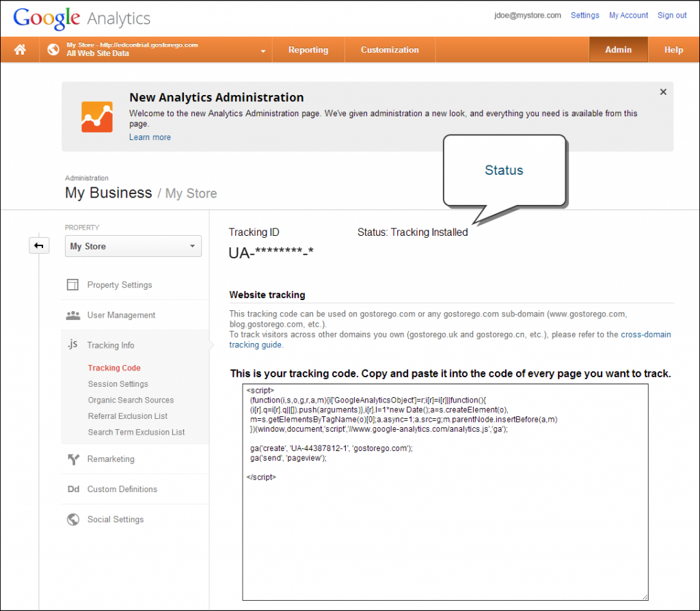Open Search Term Exclusion List item
This screenshot has width=700, height=611.
[136, 432]
